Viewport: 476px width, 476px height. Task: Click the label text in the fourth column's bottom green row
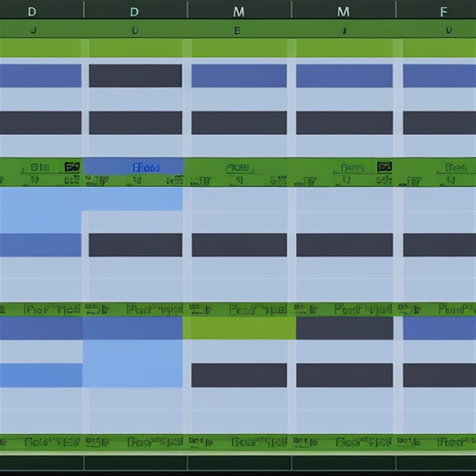pyautogui.click(x=364, y=442)
